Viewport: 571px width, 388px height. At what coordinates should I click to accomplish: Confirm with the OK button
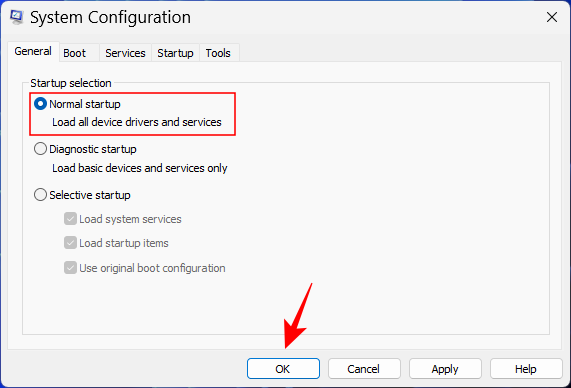[x=283, y=369]
